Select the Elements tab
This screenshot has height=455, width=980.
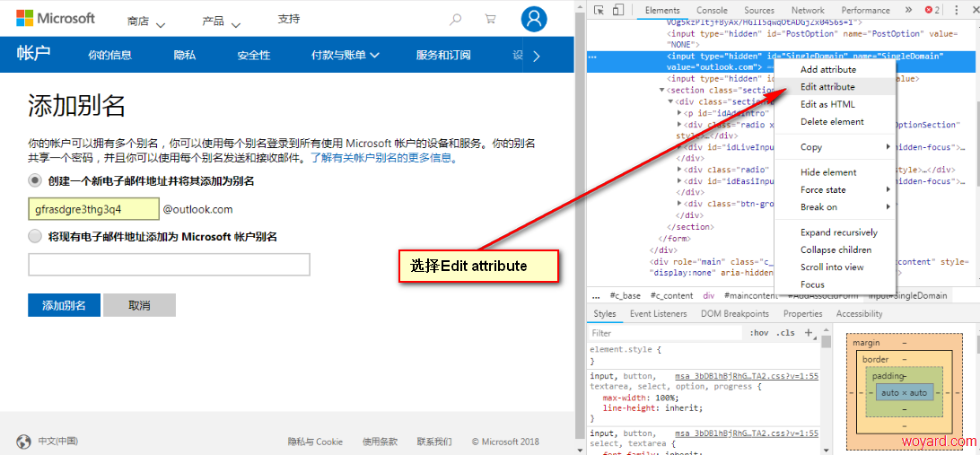(x=662, y=10)
